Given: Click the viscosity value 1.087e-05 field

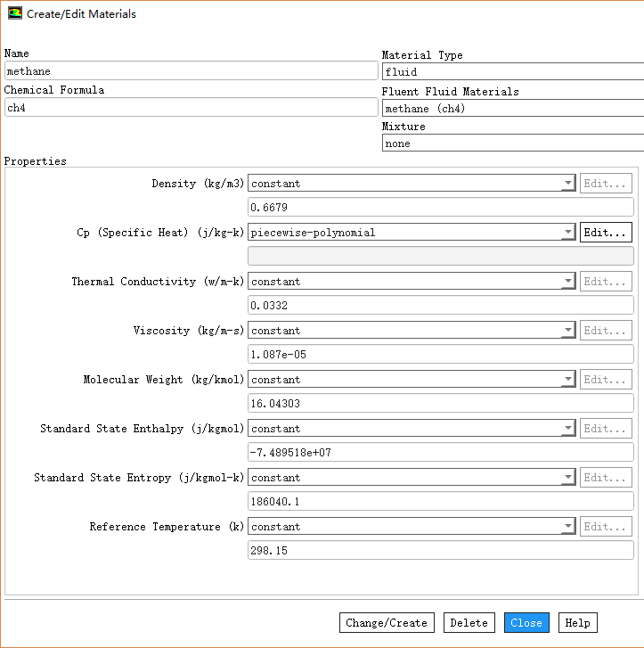Looking at the screenshot, I should pos(440,355).
